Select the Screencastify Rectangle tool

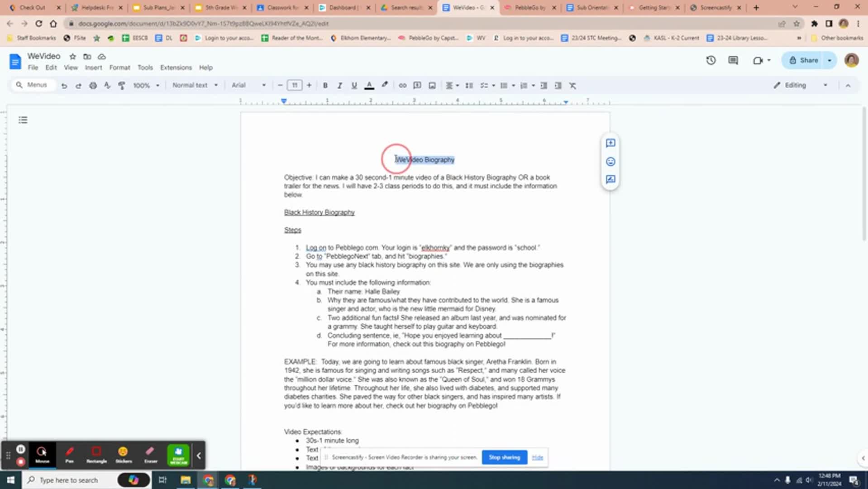pos(96,455)
